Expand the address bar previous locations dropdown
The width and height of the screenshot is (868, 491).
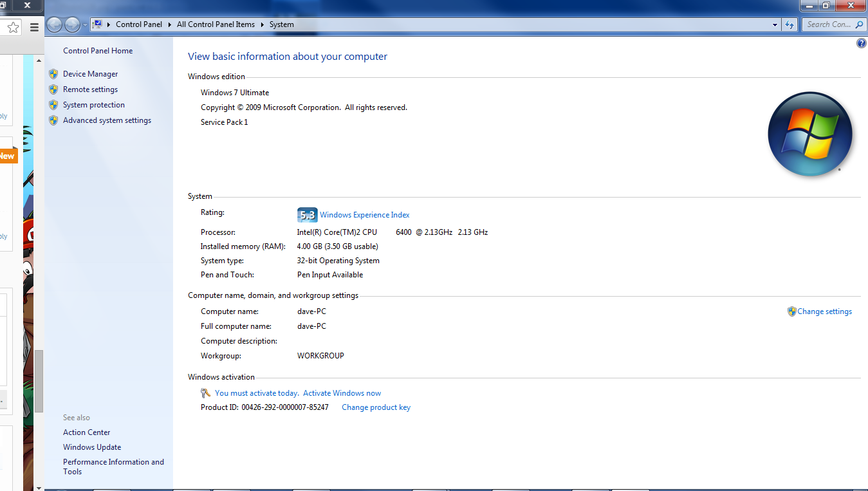tap(775, 24)
